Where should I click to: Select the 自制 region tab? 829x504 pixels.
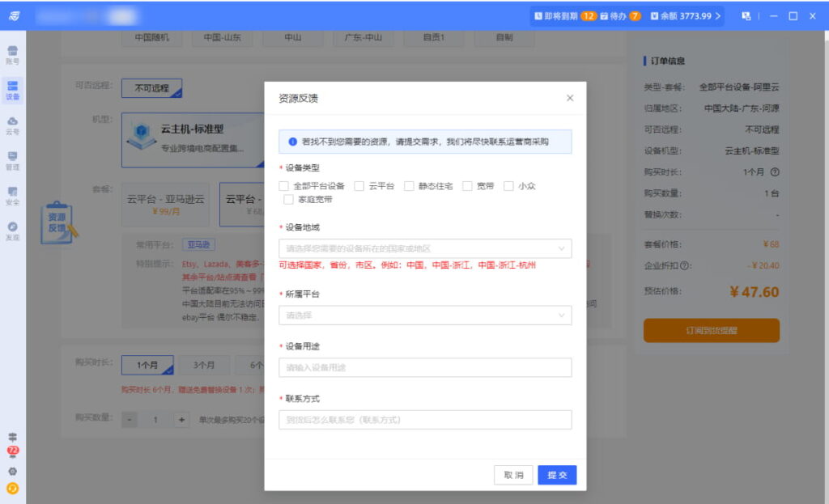pos(504,37)
